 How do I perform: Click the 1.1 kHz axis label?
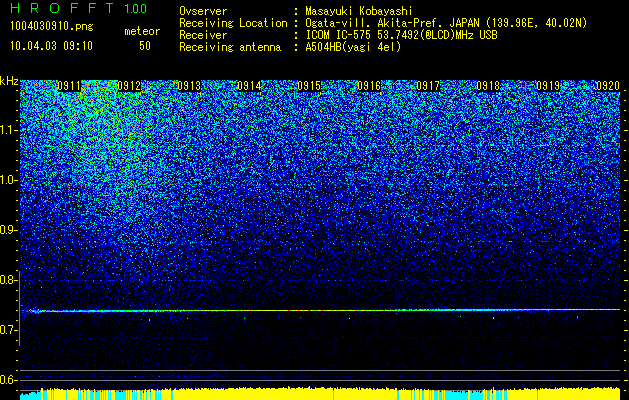click(x=9, y=130)
